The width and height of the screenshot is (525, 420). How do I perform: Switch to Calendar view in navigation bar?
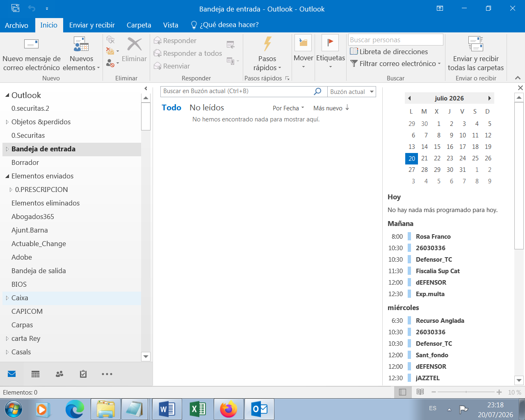[36, 374]
